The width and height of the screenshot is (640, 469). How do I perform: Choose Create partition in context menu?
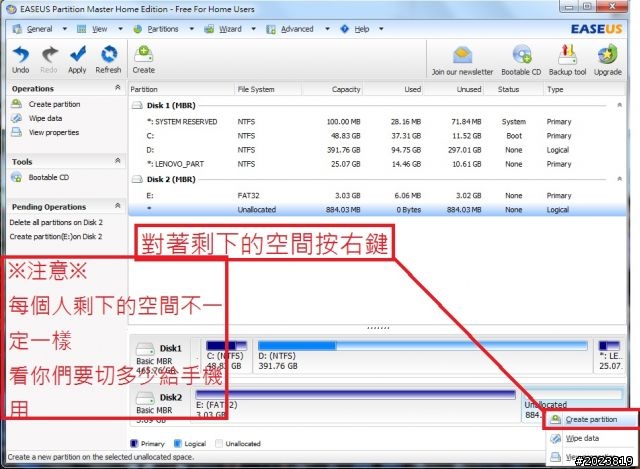click(591, 419)
